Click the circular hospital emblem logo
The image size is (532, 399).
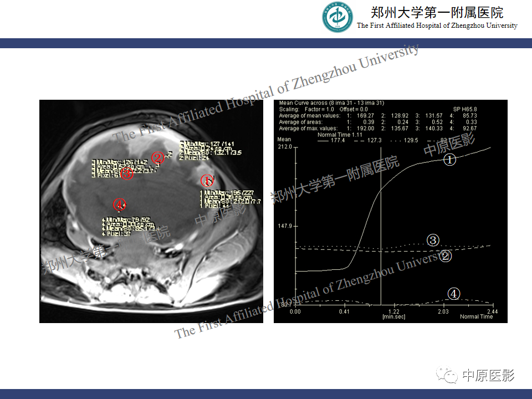337,17
